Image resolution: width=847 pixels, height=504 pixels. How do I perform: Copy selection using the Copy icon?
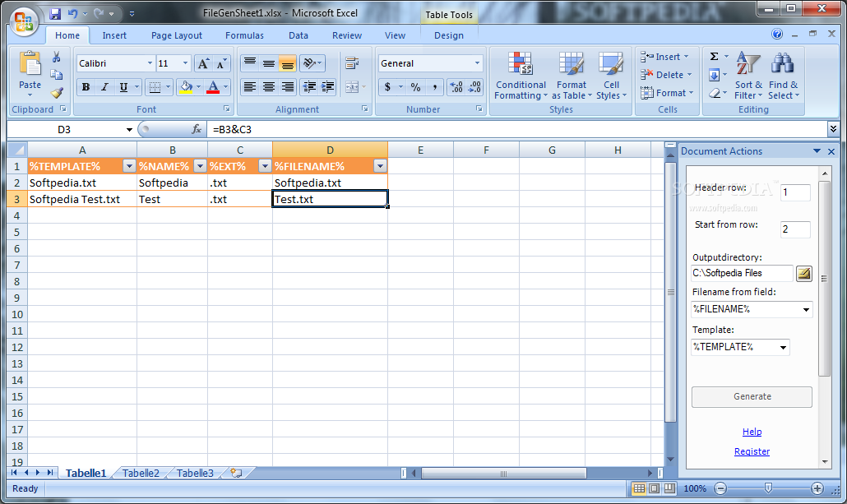coord(56,75)
